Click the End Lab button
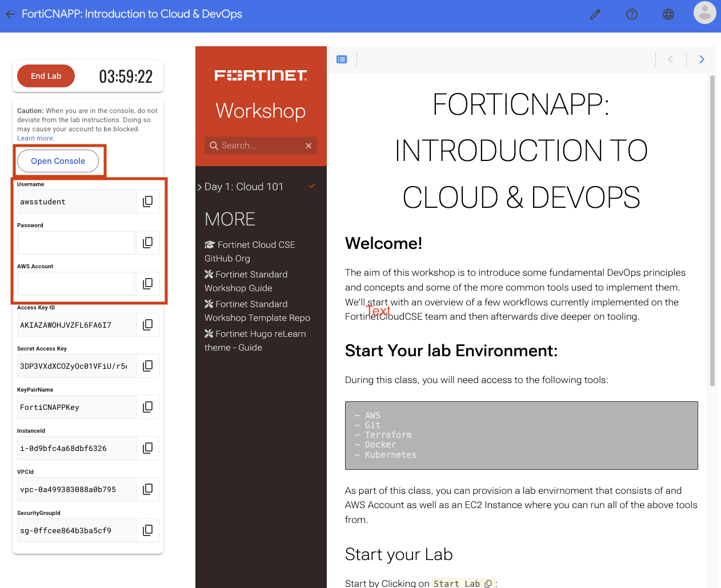721x588 pixels. click(x=46, y=76)
